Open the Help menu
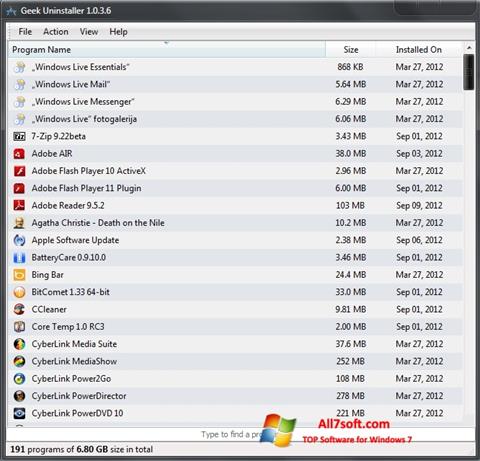 point(118,32)
